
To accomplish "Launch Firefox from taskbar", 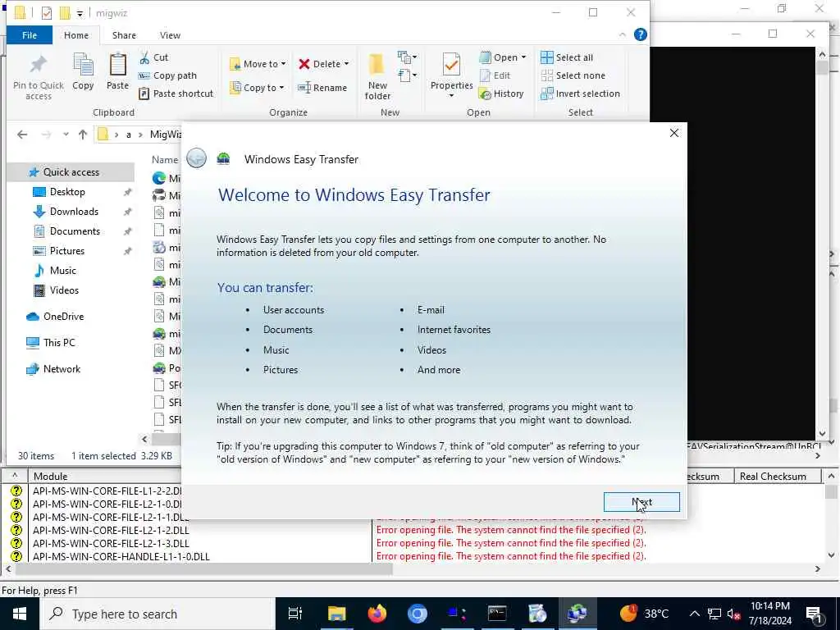I will pyautogui.click(x=377, y=614).
